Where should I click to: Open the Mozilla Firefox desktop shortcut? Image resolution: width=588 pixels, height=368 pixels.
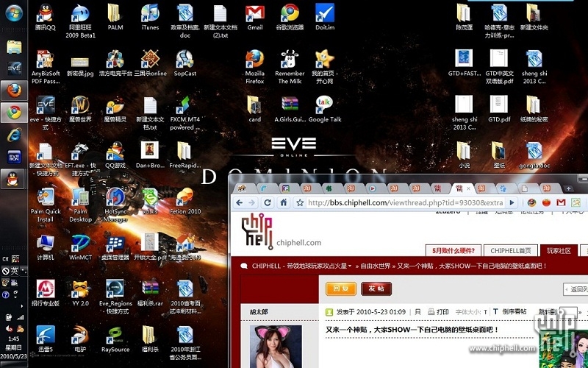point(255,67)
